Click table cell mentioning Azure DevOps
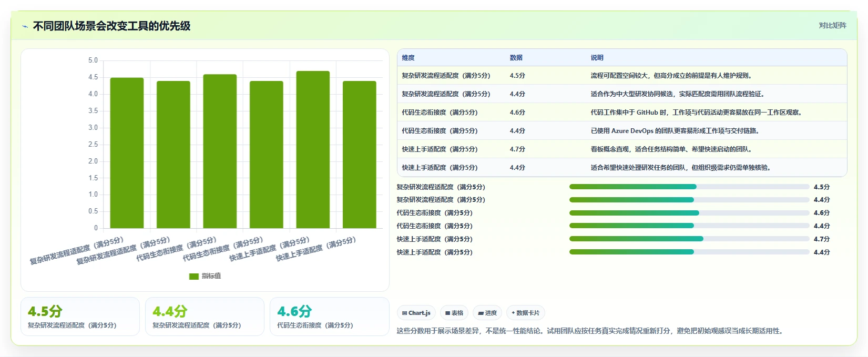Image resolution: width=868 pixels, height=357 pixels. pos(676,131)
